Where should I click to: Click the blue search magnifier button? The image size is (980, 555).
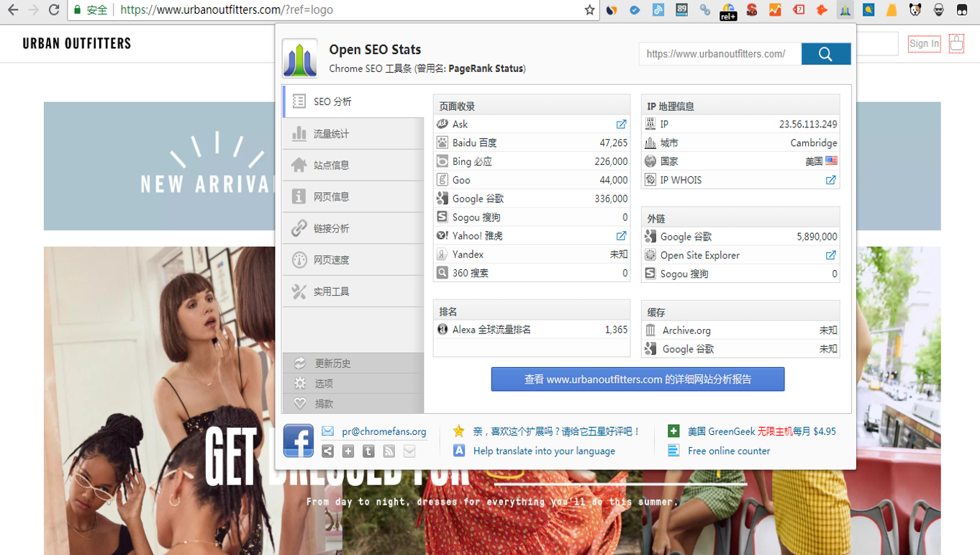[x=825, y=54]
